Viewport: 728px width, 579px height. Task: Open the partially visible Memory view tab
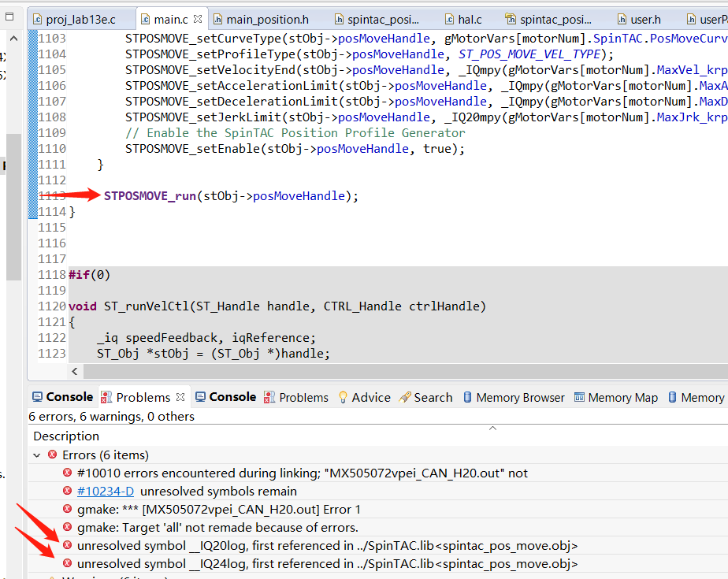pyautogui.click(x=696, y=398)
